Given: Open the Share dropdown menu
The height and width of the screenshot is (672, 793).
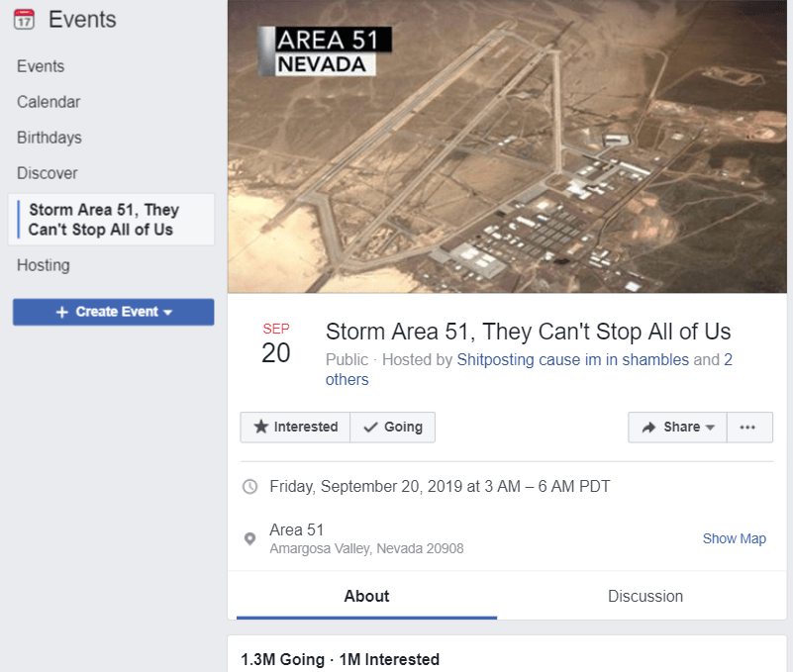Looking at the screenshot, I should [x=677, y=427].
